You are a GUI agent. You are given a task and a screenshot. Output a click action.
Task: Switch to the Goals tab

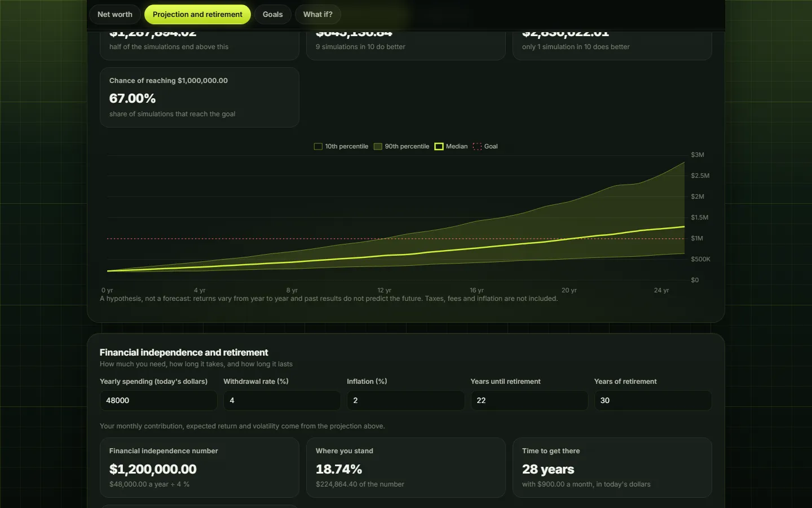pos(273,15)
